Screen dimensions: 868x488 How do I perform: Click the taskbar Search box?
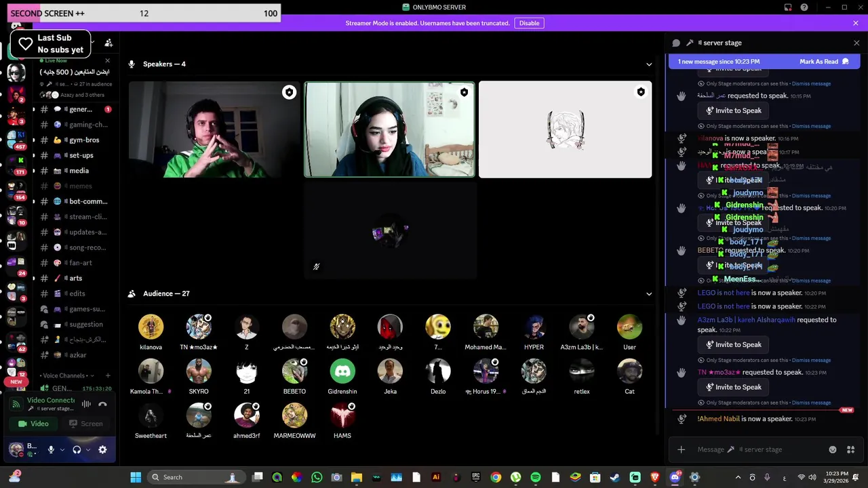[x=195, y=477]
